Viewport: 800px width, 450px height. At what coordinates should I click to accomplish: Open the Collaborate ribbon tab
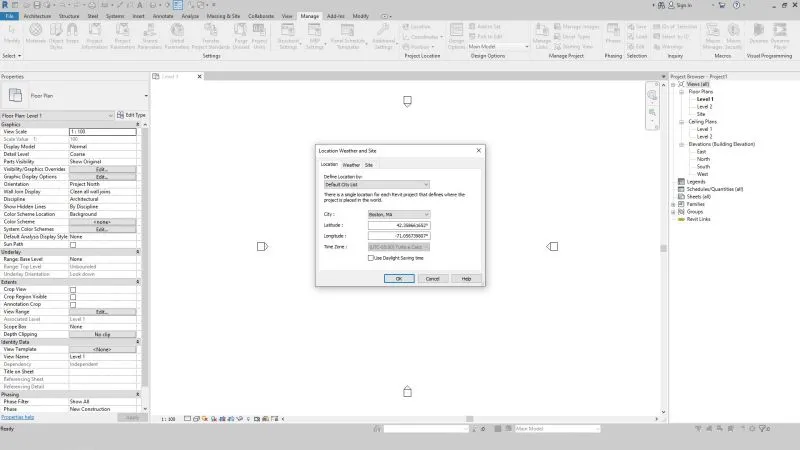[x=261, y=16]
